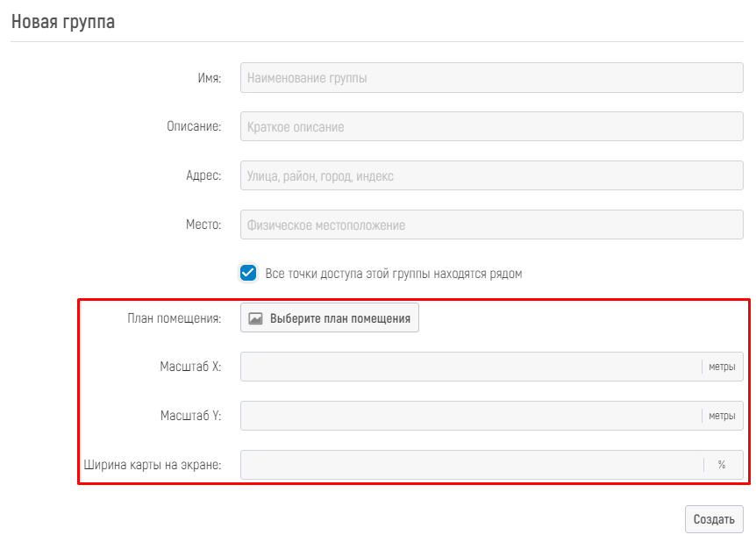Click the Масштаб Y input field
This screenshot has height=542, width=756.
[x=471, y=416]
